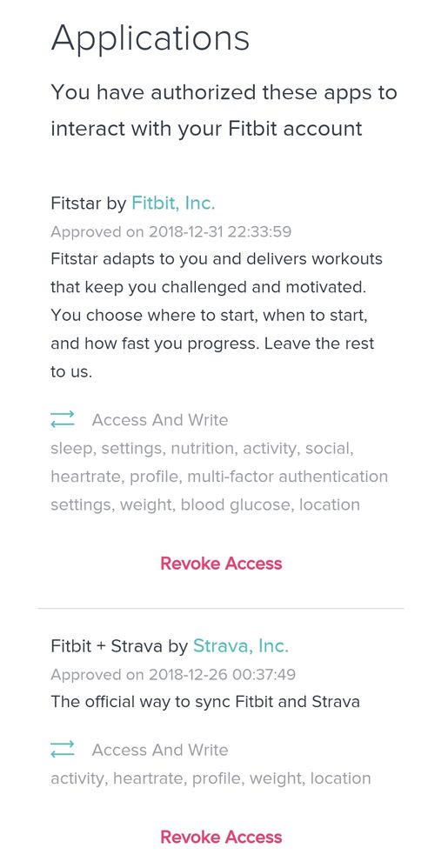Click 'The official way to sync' description
The width and height of the screenshot is (448, 868).
coord(205,702)
